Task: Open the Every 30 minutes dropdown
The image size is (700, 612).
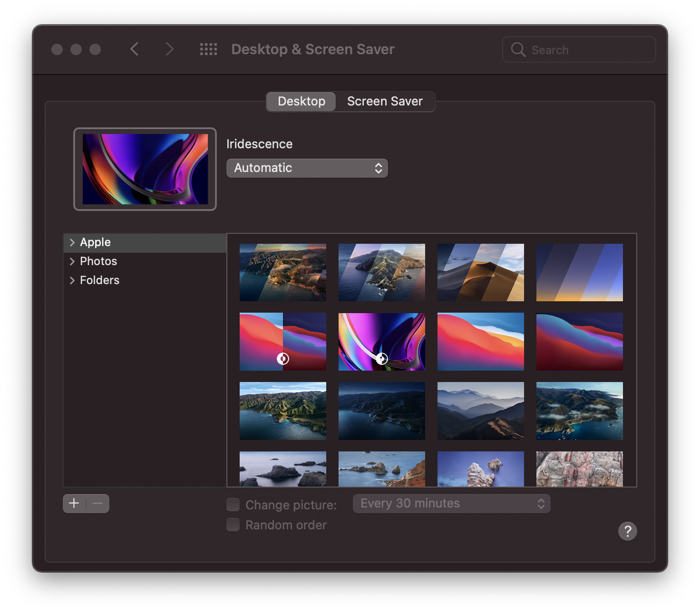Action: pyautogui.click(x=452, y=504)
